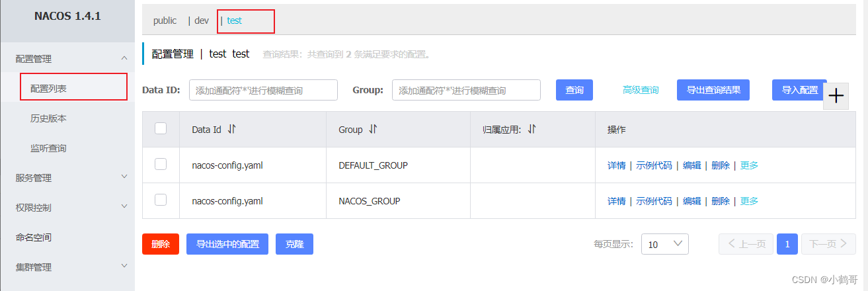Collapse the 配置管理 sidebar menu
Image resolution: width=868 pixels, height=291 pixels.
[124, 59]
